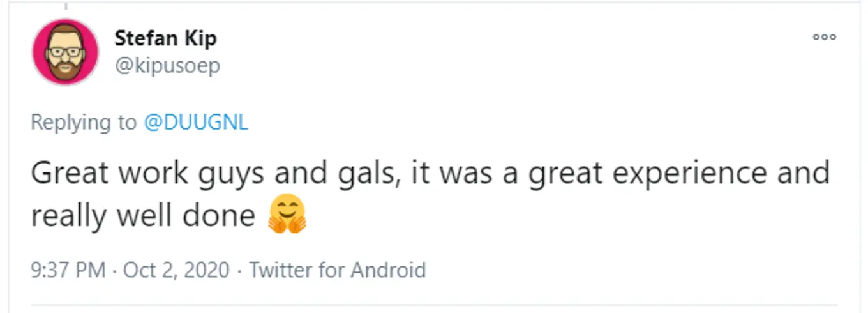Click the Oct 2, 2020 date

(x=176, y=270)
